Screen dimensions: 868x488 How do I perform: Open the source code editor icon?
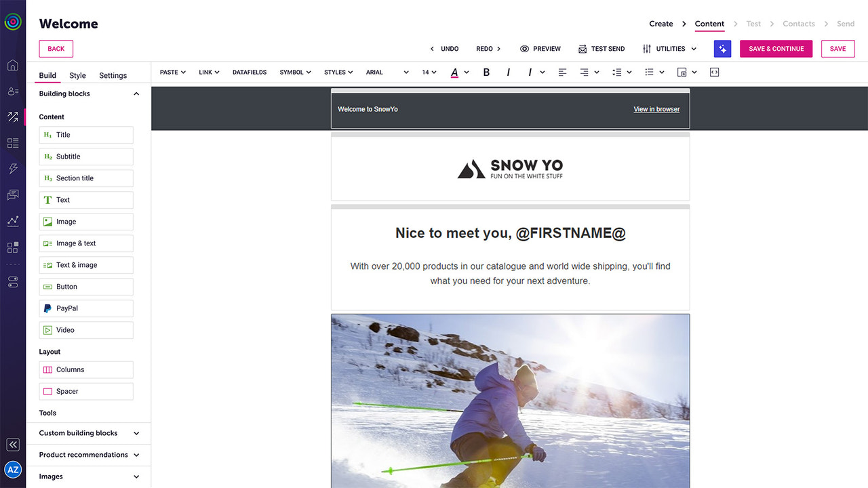pyautogui.click(x=714, y=72)
